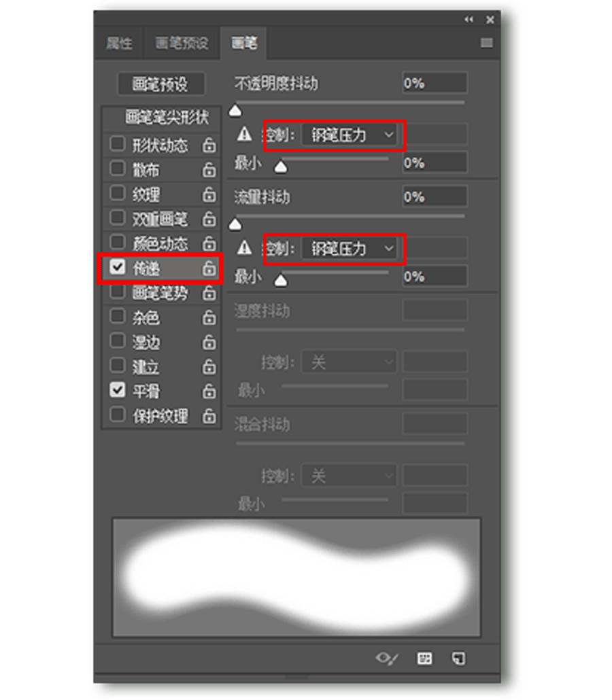
Task: Create new brush icon at panel bottom
Action: point(458,659)
